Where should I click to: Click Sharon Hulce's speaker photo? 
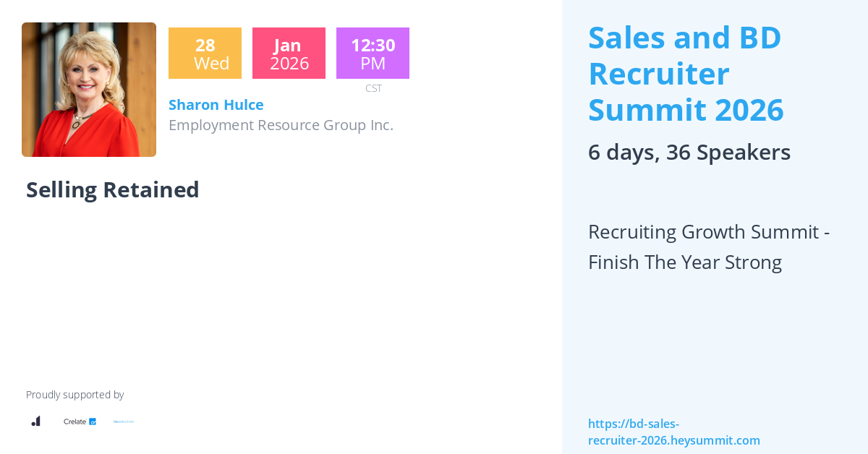point(89,90)
